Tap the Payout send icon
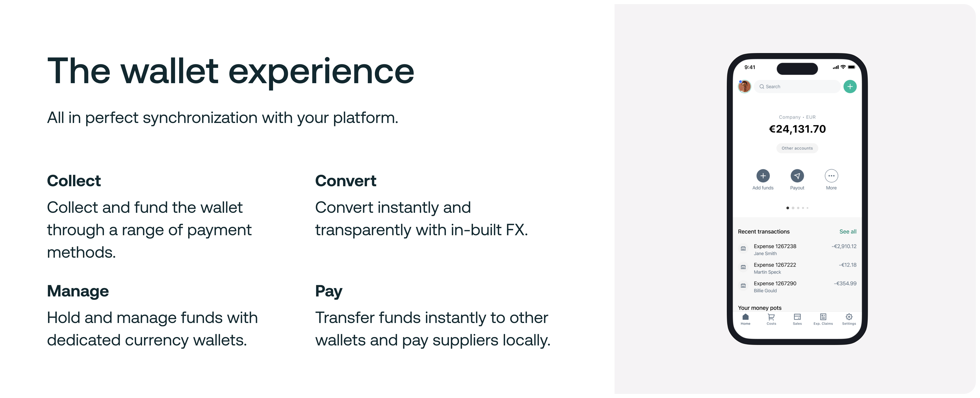Screen dimensions: 980x398 coord(797,176)
